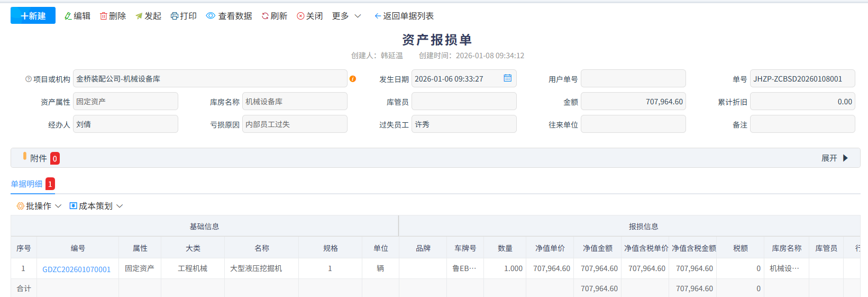Click the 删除 trash icon
The image size is (868, 297).
[104, 16]
